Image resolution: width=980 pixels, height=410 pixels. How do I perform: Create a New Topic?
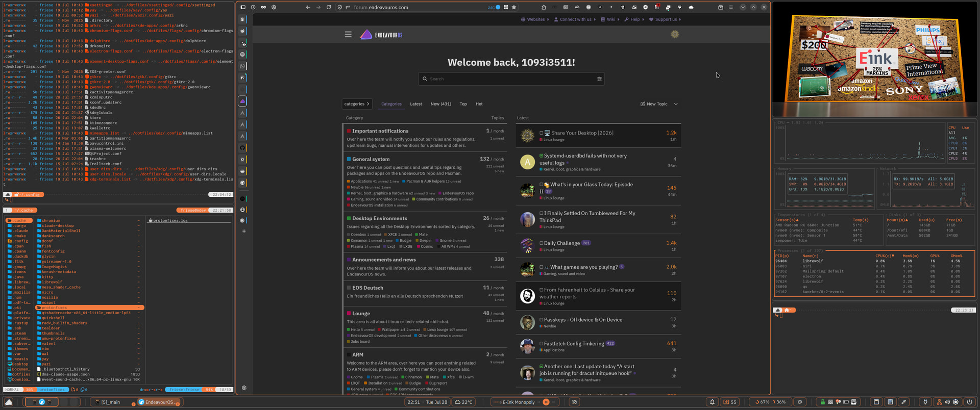[x=654, y=104]
